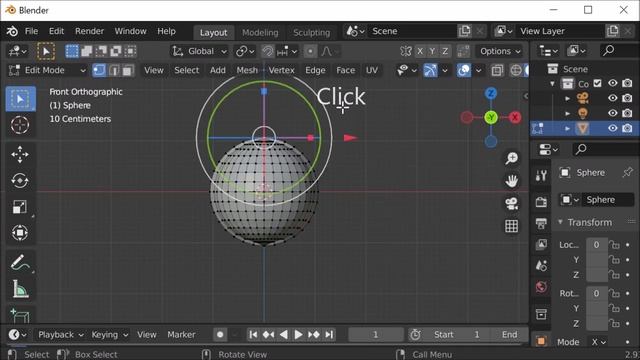The height and width of the screenshot is (360, 640).
Task: Click the blue Z axis gizmo ball
Action: (x=491, y=93)
